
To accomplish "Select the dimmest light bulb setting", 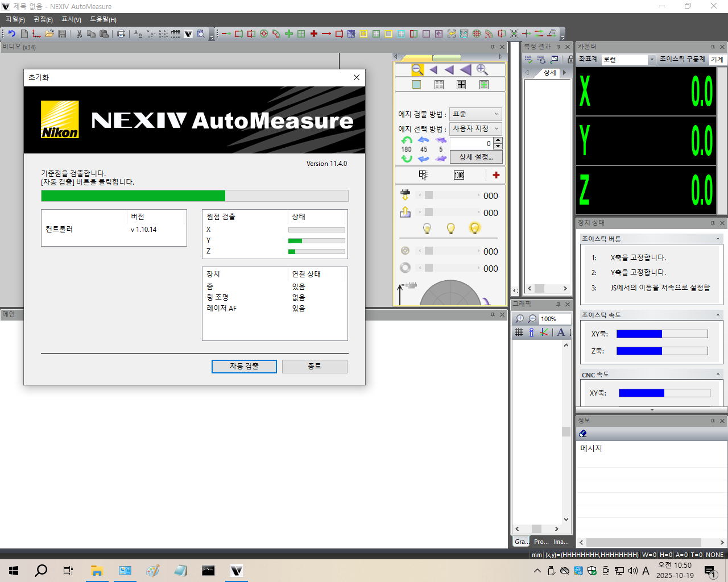I will (x=427, y=228).
